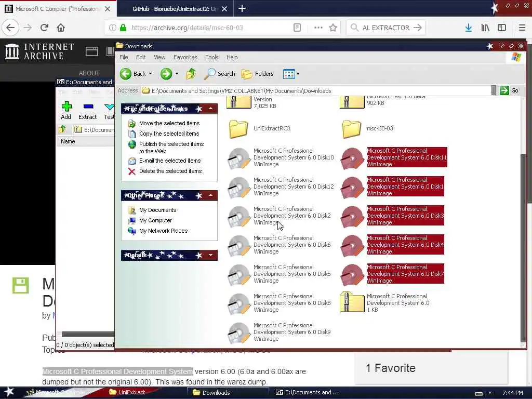This screenshot has width=532, height=399.
Task: Open the View menu in Downloads
Action: pos(159,57)
